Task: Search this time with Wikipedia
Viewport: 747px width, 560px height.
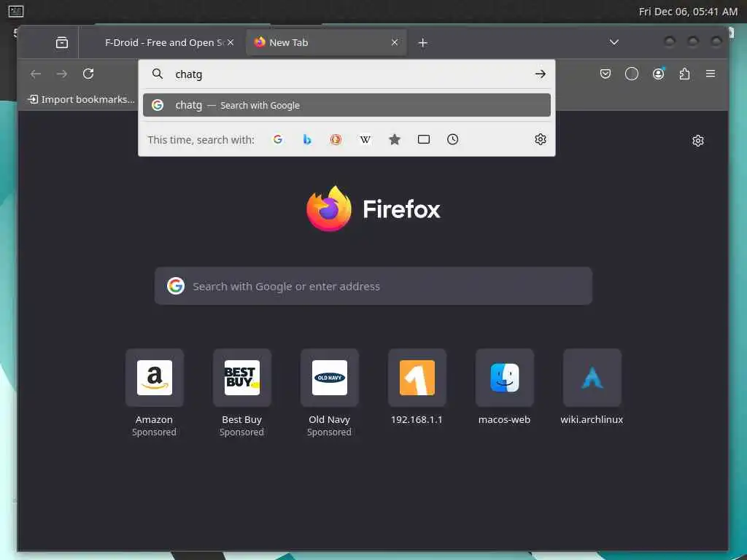Action: [x=365, y=139]
